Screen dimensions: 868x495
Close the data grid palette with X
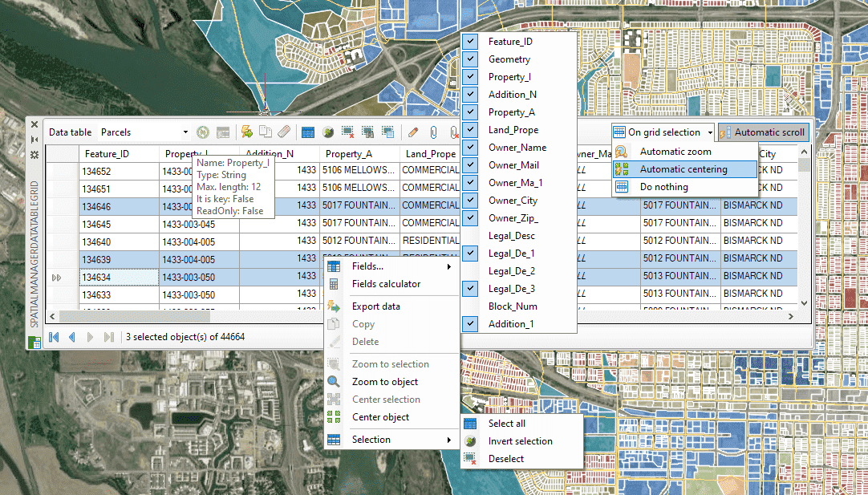point(34,124)
